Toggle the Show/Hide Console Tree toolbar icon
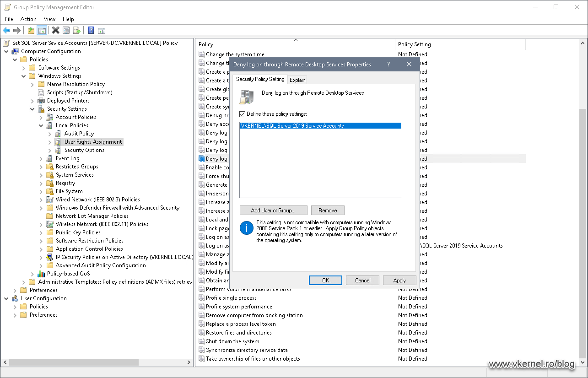Image resolution: width=588 pixels, height=378 pixels. click(42, 30)
